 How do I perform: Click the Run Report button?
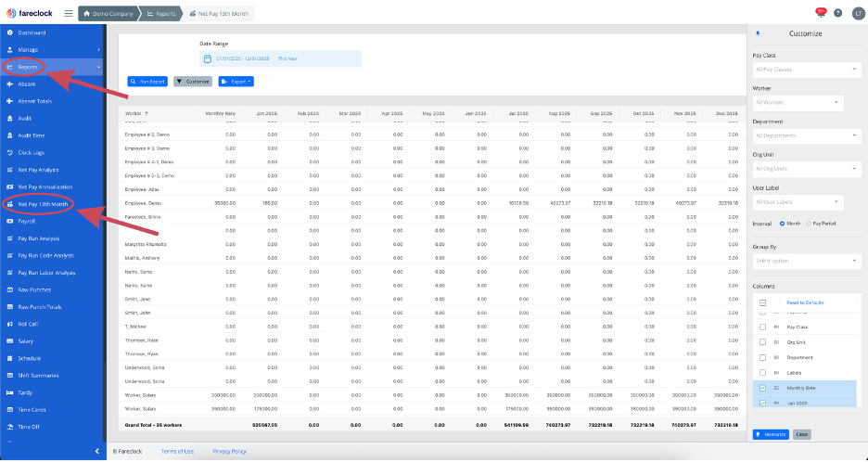[147, 82]
